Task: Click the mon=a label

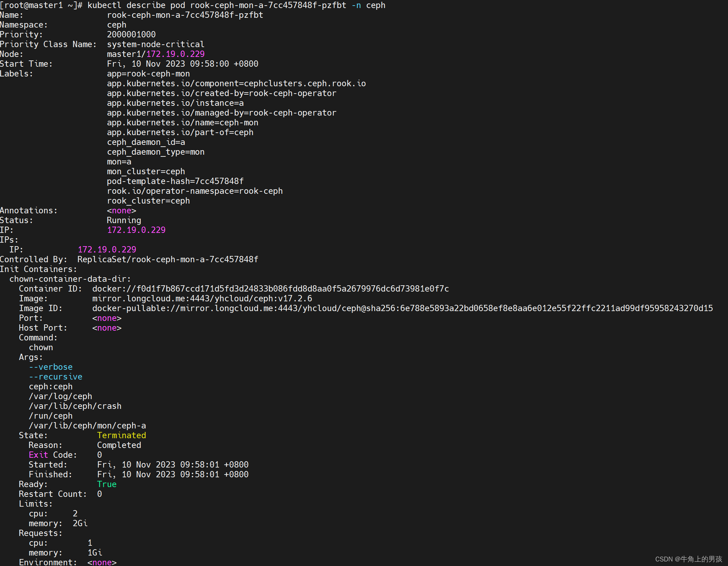Action: pos(119,162)
